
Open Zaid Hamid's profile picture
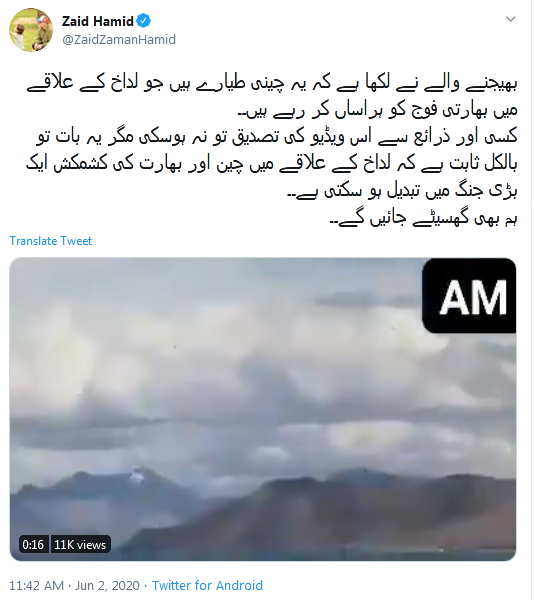(31, 30)
